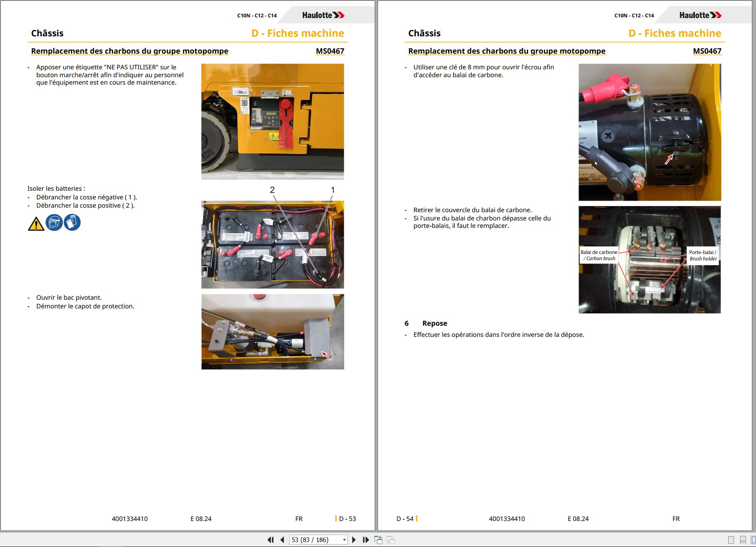Click the go to previous view icon
The image size is (756, 547).
[x=378, y=540]
